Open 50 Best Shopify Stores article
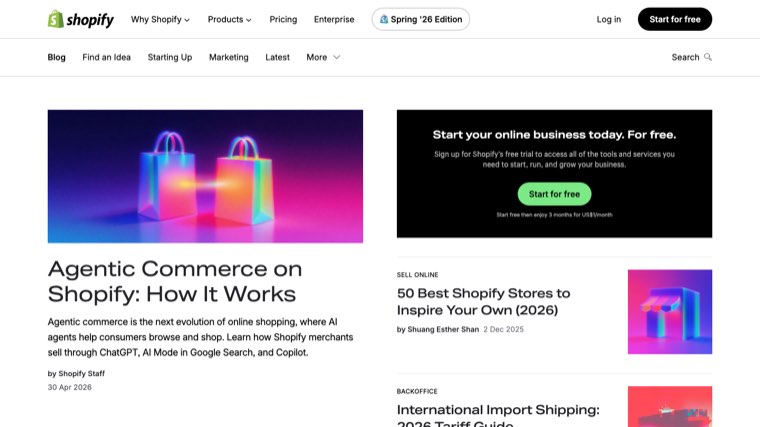The width and height of the screenshot is (760, 427). [x=483, y=301]
